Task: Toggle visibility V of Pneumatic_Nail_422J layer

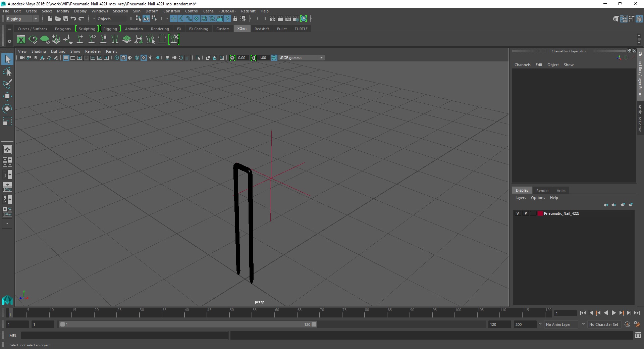Action: pyautogui.click(x=518, y=213)
